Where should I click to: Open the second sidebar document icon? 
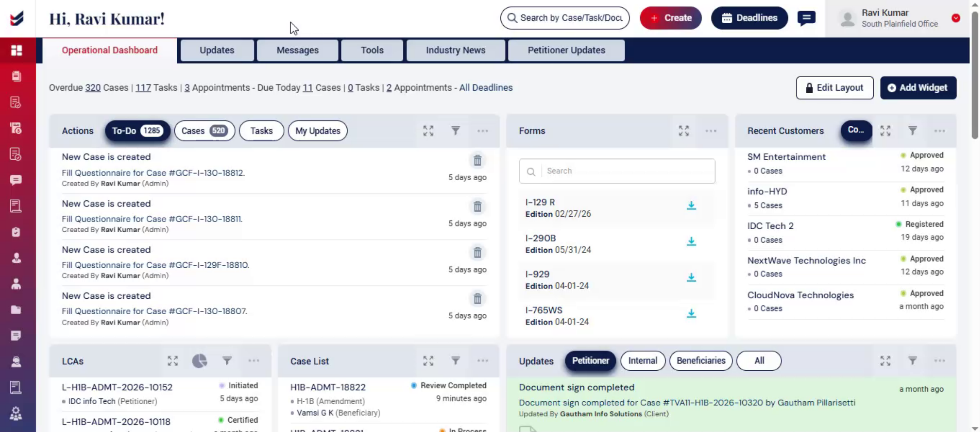tap(16, 102)
